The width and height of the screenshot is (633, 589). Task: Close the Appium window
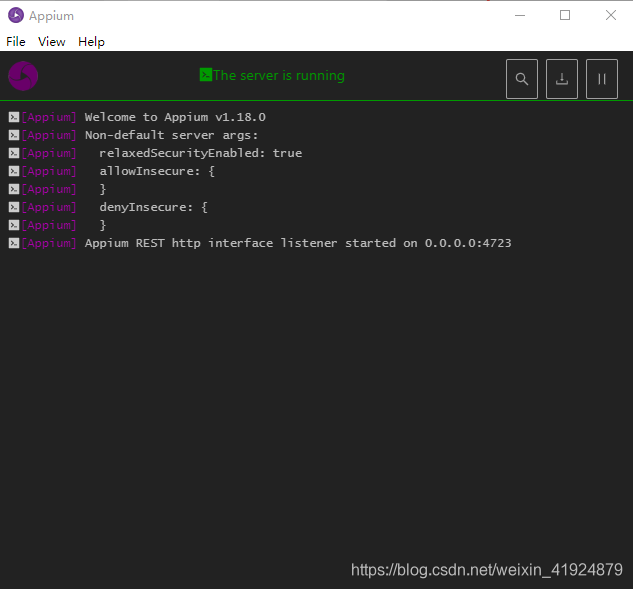point(611,15)
